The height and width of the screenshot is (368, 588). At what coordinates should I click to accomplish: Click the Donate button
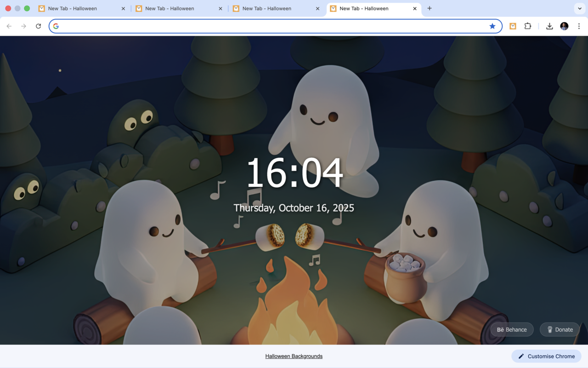coord(560,329)
